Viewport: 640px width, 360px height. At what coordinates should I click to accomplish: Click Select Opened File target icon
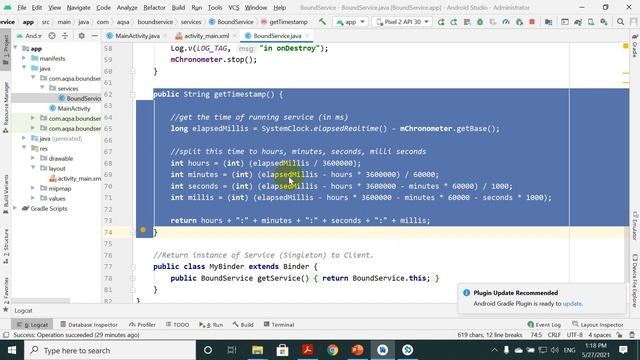(52, 36)
